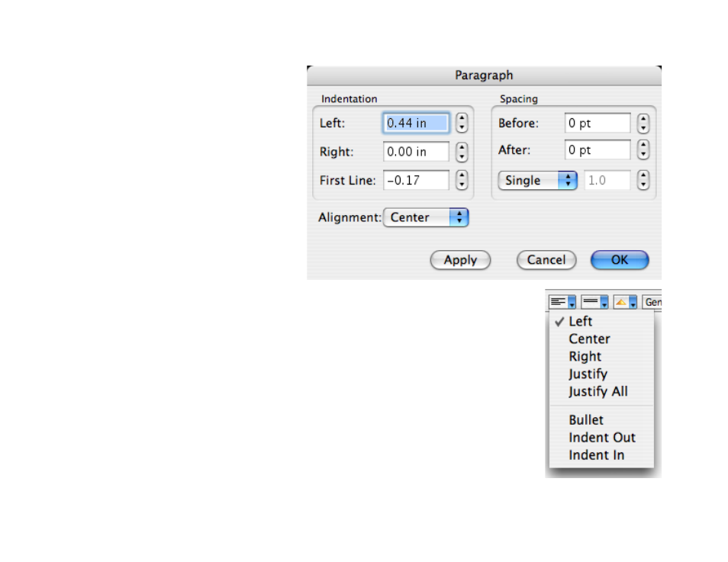
Task: Choose Indent In from the menu
Action: (602, 455)
